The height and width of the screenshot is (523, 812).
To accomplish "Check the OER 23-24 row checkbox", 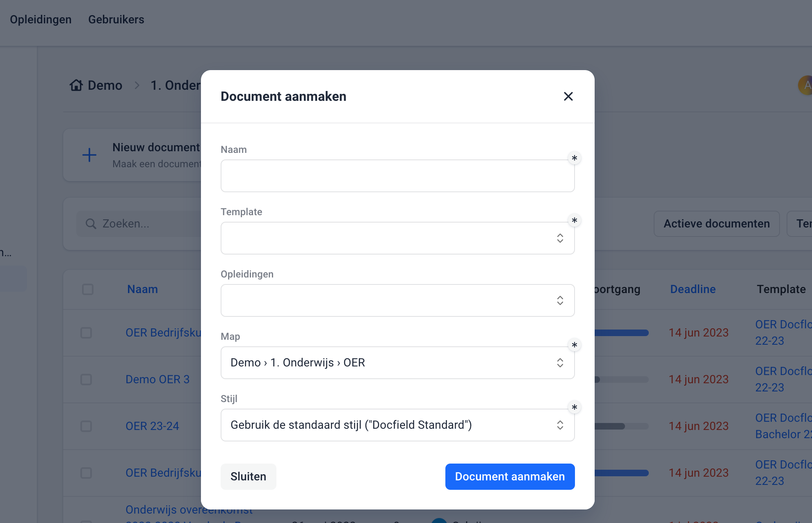I will pyautogui.click(x=86, y=426).
